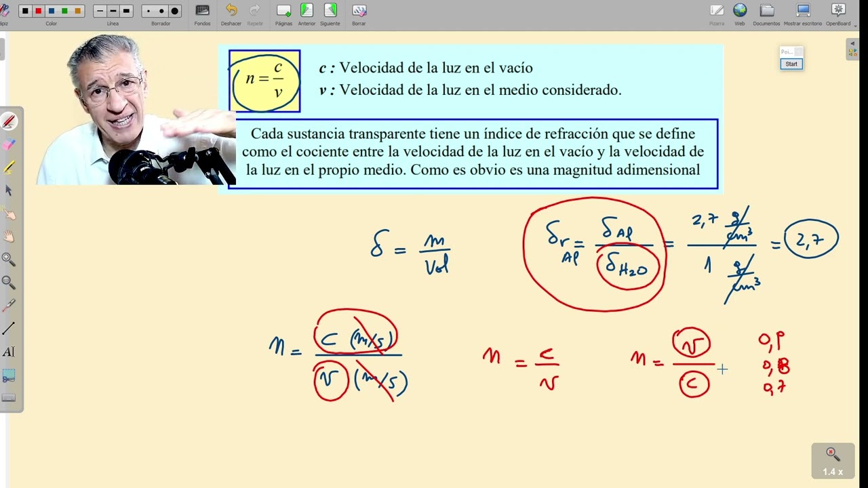
Task: Add a new page with Páginas
Action: [x=283, y=14]
